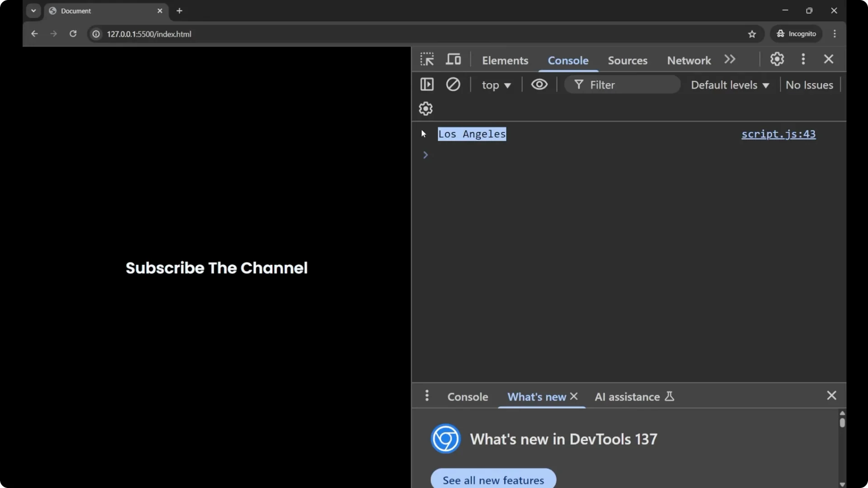Toggle the device toolbar
The width and height of the screenshot is (868, 488).
point(453,59)
